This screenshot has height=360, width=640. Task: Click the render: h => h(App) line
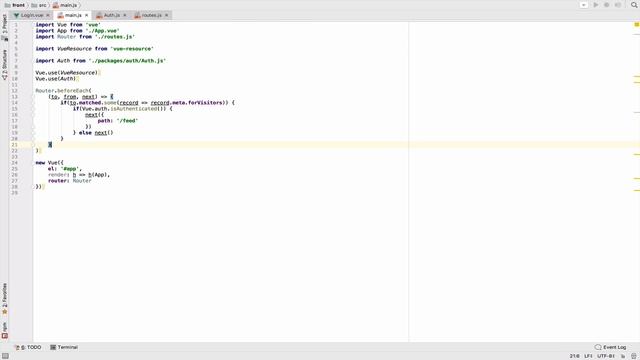coord(79,175)
